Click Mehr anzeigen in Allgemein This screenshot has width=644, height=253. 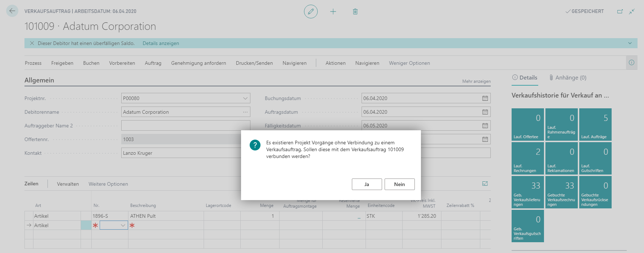pos(476,81)
